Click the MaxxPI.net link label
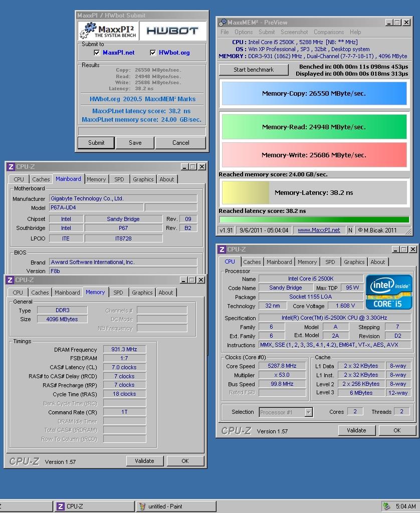The width and height of the screenshot is (420, 513). tap(118, 53)
